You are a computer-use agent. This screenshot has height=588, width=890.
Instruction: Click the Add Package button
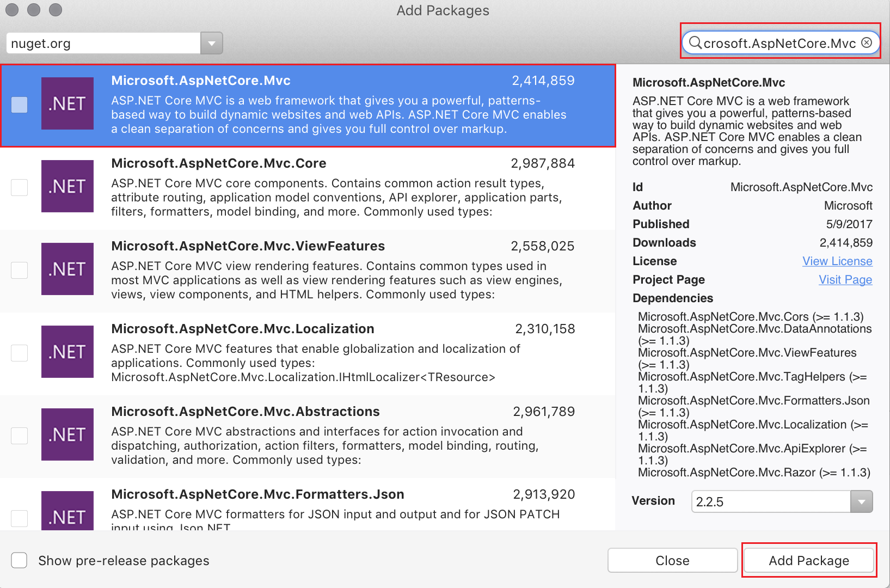809,560
